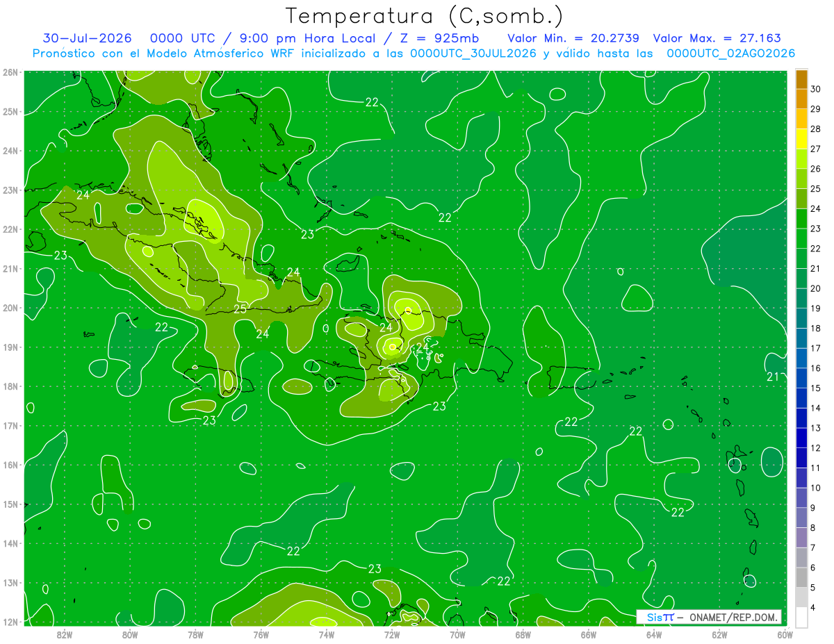Select the dark blue swatch between 12 and 13
Screen dimensions: 834x644
tap(801, 438)
